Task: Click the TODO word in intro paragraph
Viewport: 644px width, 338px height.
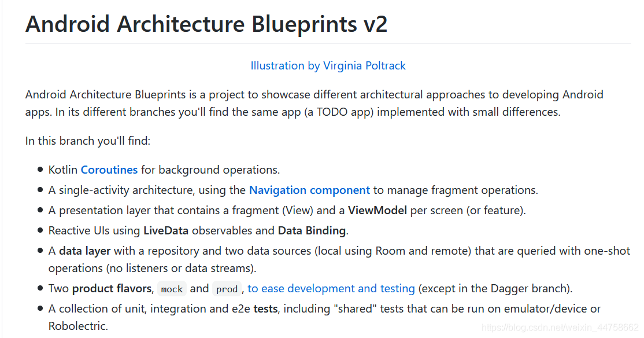Action: pos(332,112)
